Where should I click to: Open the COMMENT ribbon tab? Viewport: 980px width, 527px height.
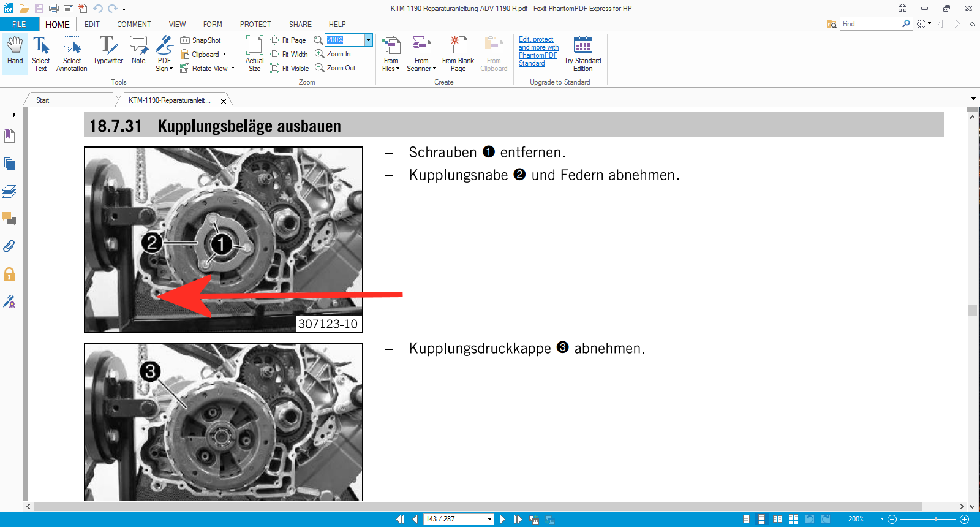(134, 25)
